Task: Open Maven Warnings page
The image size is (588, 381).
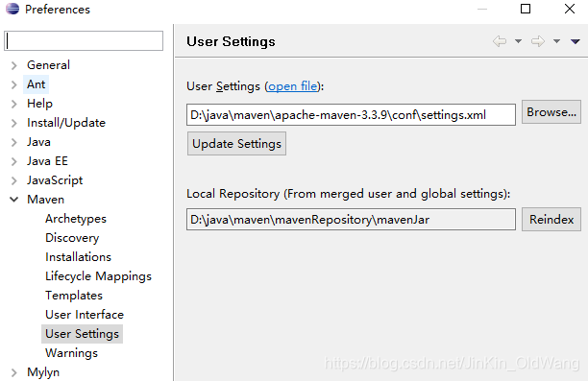Action: tap(71, 353)
